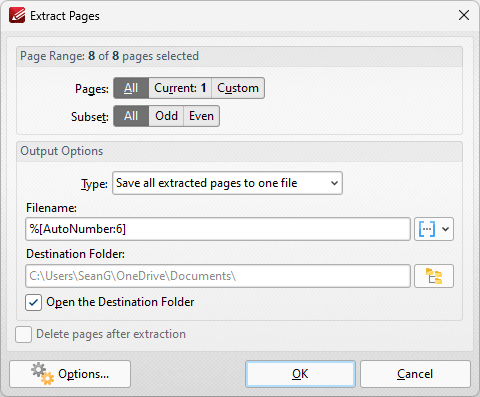Select Current: 1 page option
This screenshot has height=397, width=480.
pyautogui.click(x=180, y=88)
